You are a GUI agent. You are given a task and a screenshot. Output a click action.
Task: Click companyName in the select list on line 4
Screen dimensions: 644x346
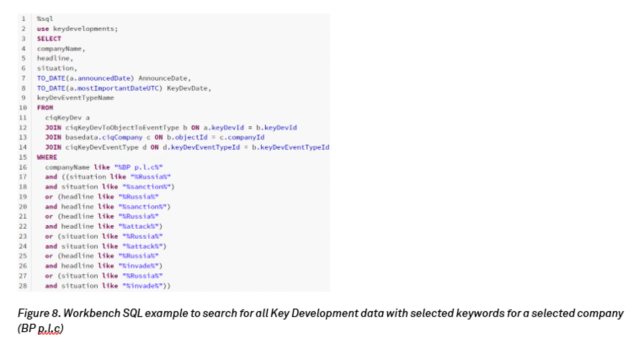click(x=60, y=49)
